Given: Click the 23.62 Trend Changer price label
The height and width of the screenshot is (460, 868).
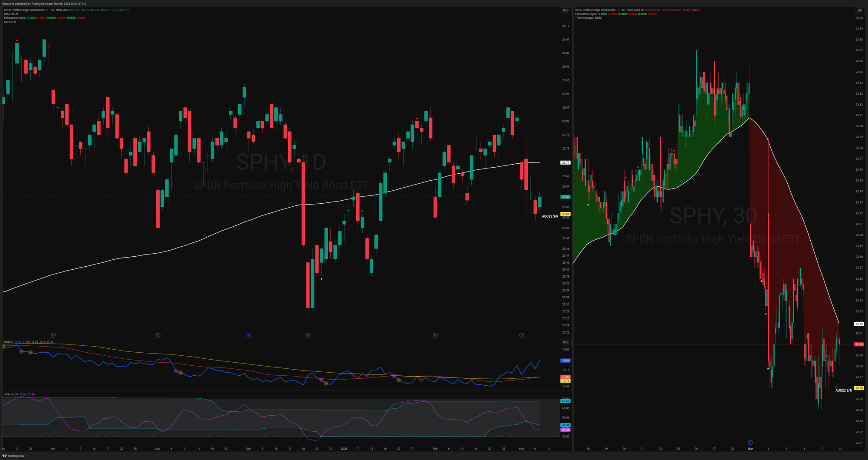Looking at the screenshot, I should (859, 324).
